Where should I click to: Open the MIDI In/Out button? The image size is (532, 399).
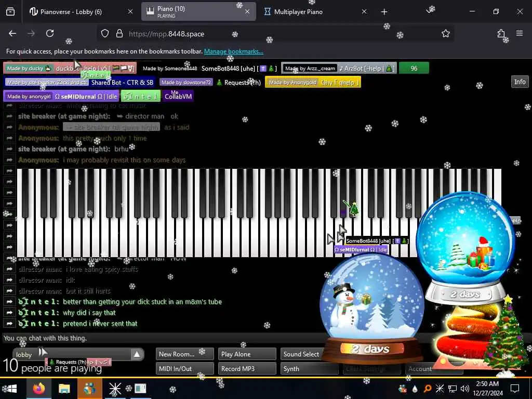point(185,368)
